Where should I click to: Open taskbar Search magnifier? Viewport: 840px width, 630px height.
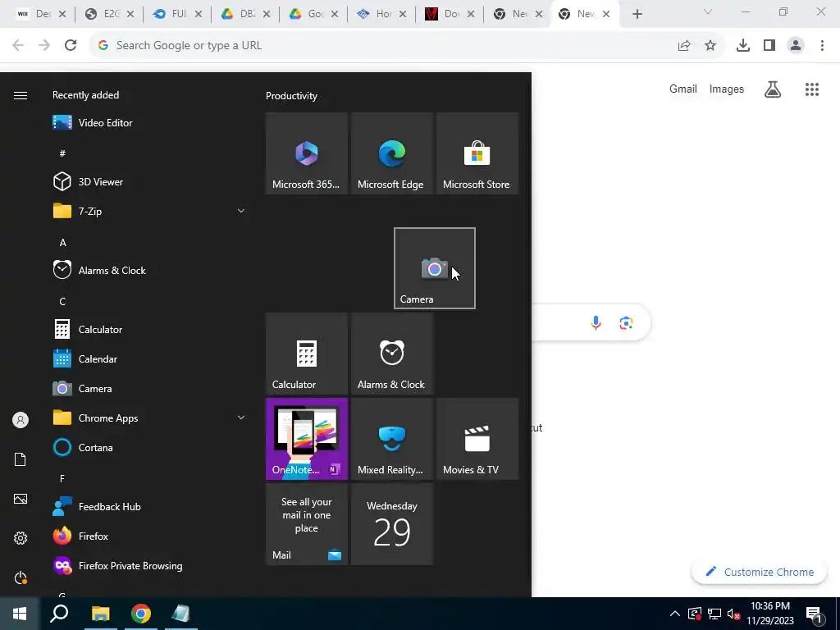(x=59, y=614)
